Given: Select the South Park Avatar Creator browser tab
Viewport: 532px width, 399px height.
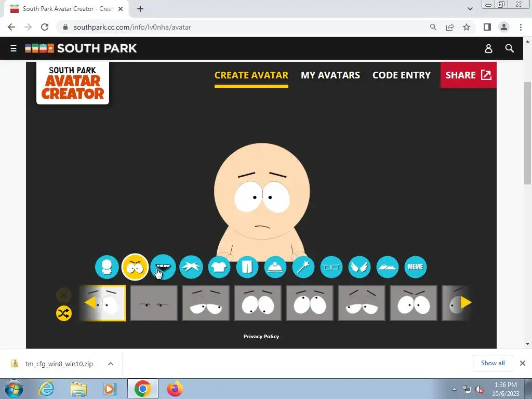Looking at the screenshot, I should (x=67, y=9).
